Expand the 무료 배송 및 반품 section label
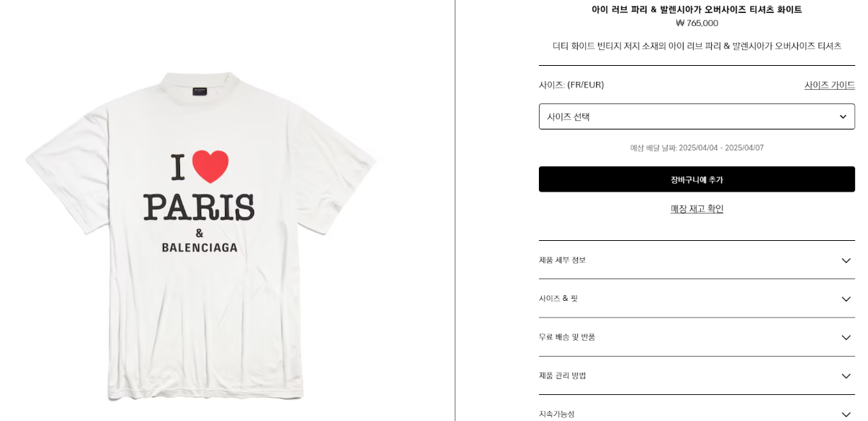 click(567, 337)
